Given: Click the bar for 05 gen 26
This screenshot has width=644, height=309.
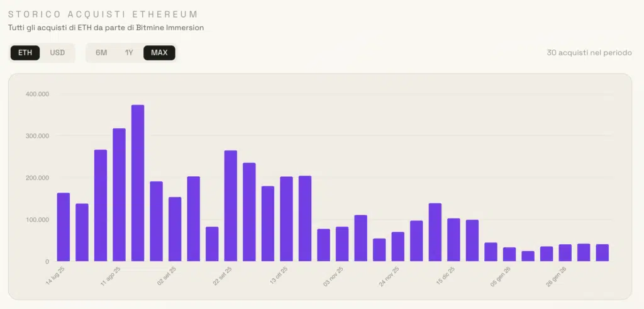Looking at the screenshot, I should click(509, 254).
